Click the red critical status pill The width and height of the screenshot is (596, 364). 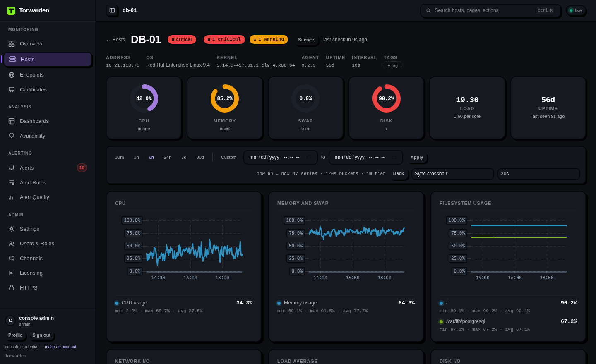pyautogui.click(x=182, y=40)
